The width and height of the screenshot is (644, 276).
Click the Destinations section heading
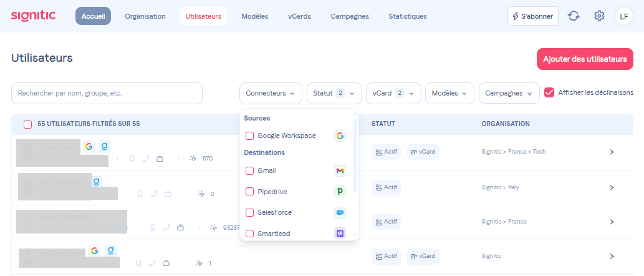point(264,152)
